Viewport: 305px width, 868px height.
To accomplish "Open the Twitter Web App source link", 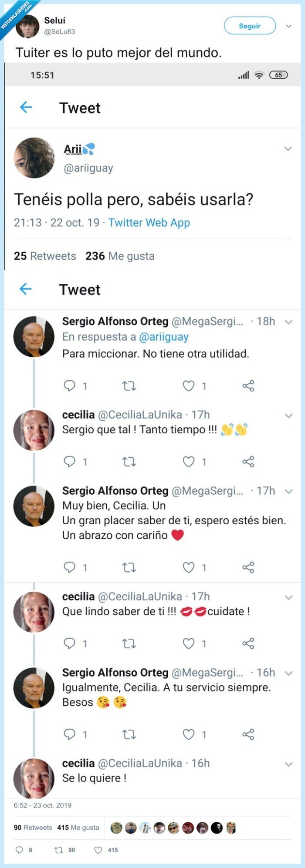I will pyautogui.click(x=150, y=223).
